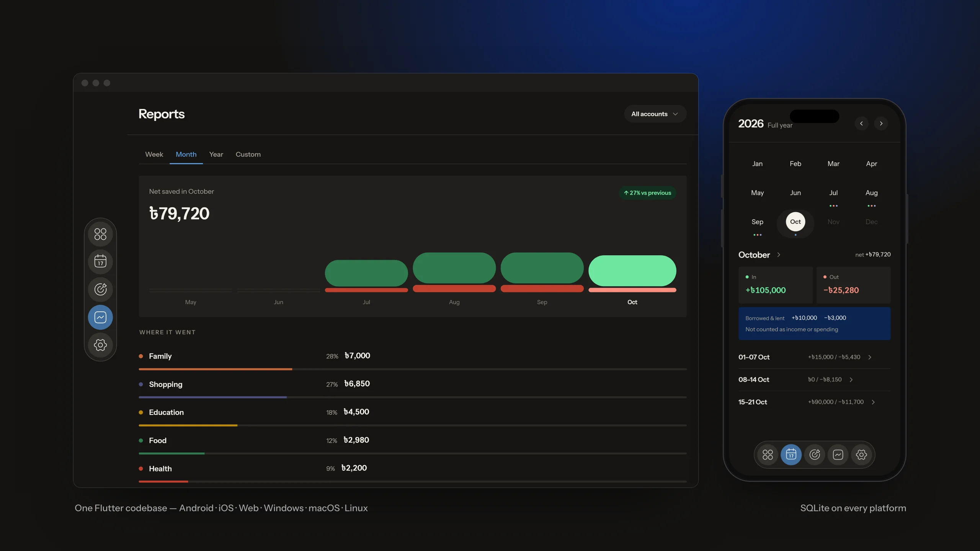The height and width of the screenshot is (551, 980).
Task: Click the Jul bar in the chart
Action: 366,276
